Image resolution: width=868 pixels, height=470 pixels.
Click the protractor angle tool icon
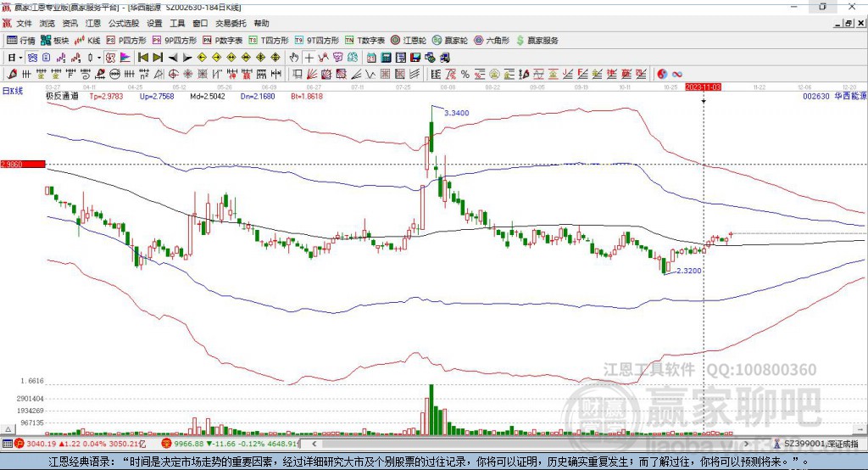[159, 74]
